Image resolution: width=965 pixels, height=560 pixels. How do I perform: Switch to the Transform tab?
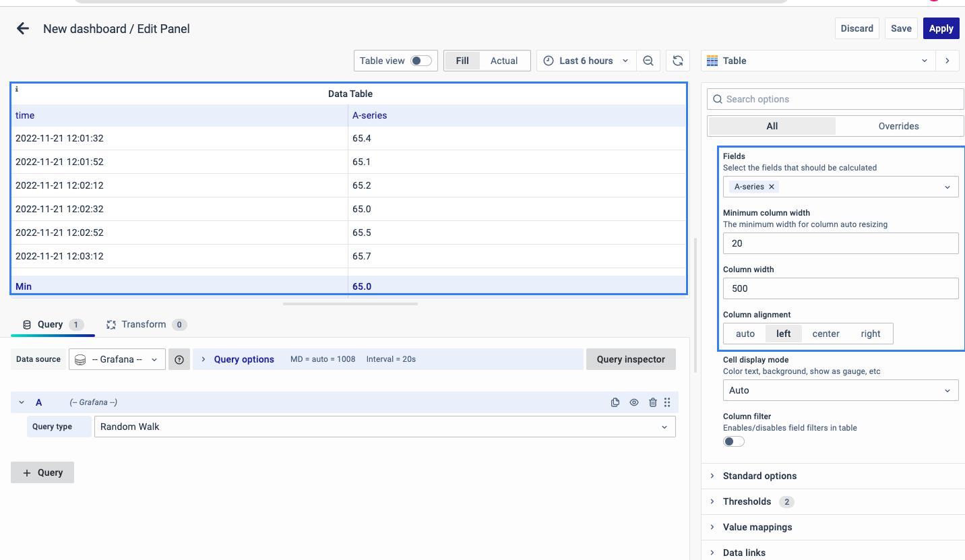144,324
